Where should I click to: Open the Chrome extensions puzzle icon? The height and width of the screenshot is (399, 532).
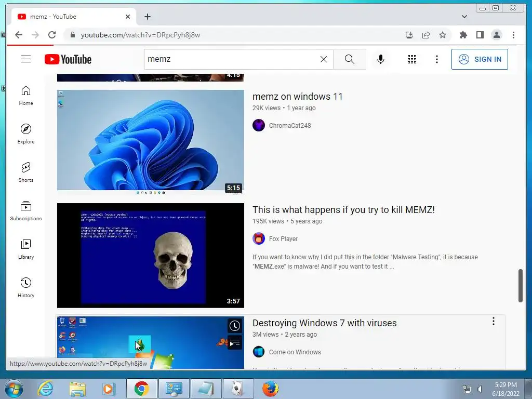(x=463, y=35)
